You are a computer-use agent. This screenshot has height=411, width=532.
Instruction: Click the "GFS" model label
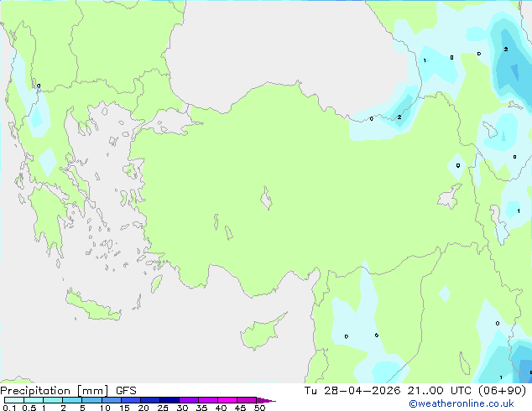(x=126, y=391)
